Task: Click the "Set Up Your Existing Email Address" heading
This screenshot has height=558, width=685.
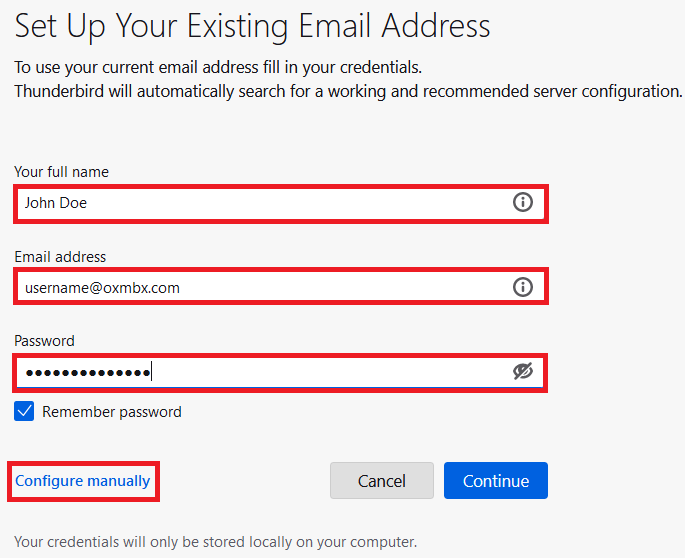Action: [x=252, y=25]
